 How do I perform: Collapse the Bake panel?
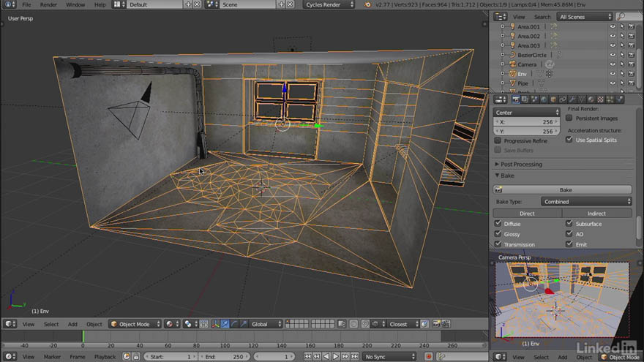point(504,176)
